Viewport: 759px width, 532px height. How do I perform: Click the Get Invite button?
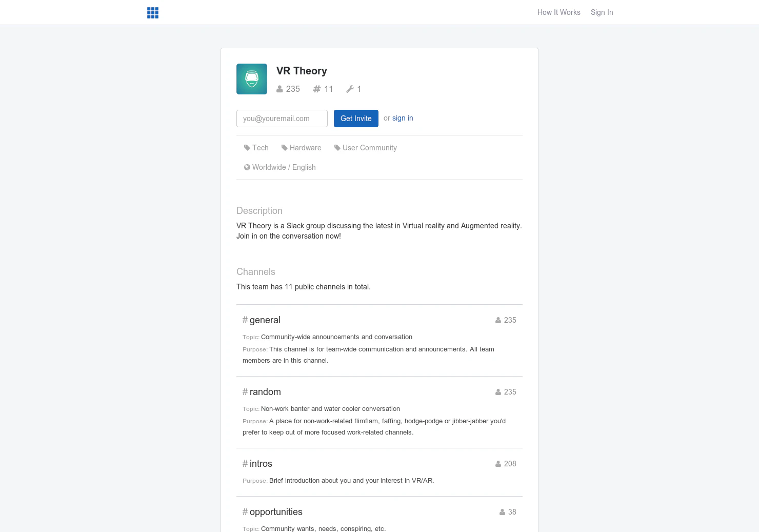[356, 119]
